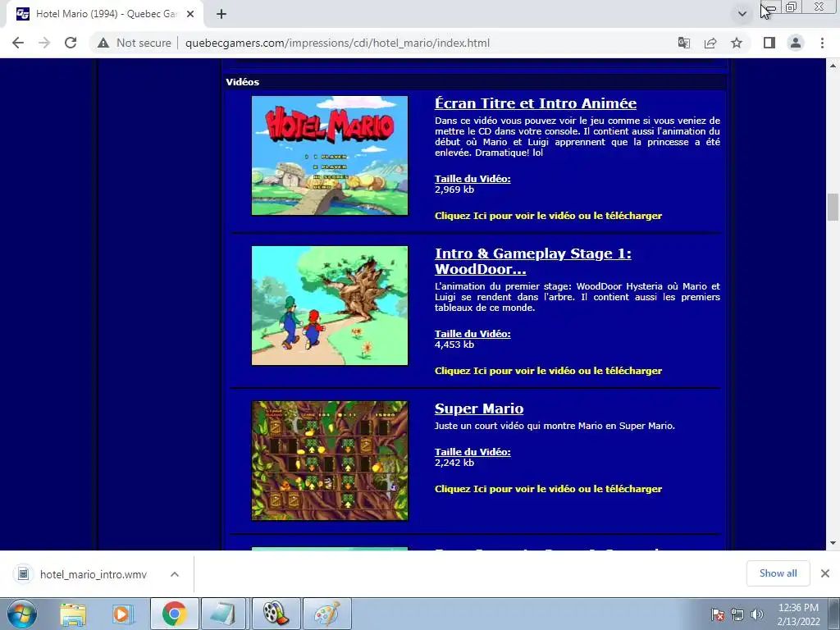Click the 2,969 kb video size text

coord(454,189)
